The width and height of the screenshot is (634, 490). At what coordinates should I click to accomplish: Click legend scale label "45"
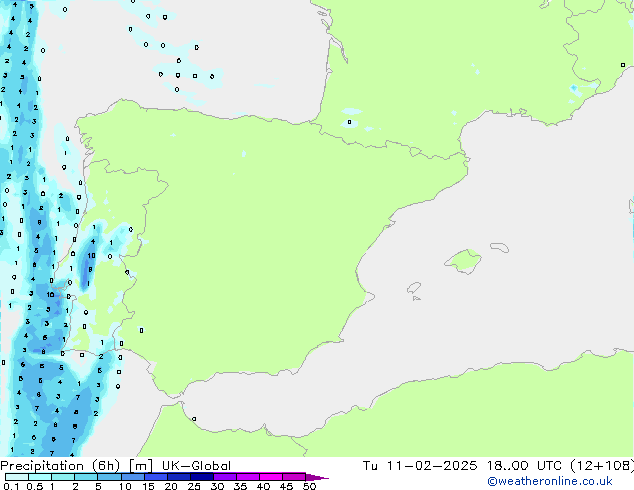tap(286, 486)
